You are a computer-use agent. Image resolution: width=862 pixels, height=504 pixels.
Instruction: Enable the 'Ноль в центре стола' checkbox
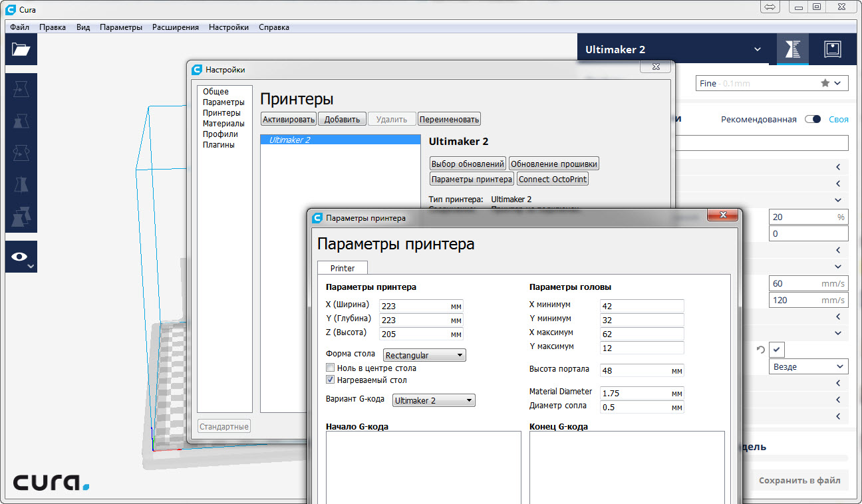[x=330, y=368]
